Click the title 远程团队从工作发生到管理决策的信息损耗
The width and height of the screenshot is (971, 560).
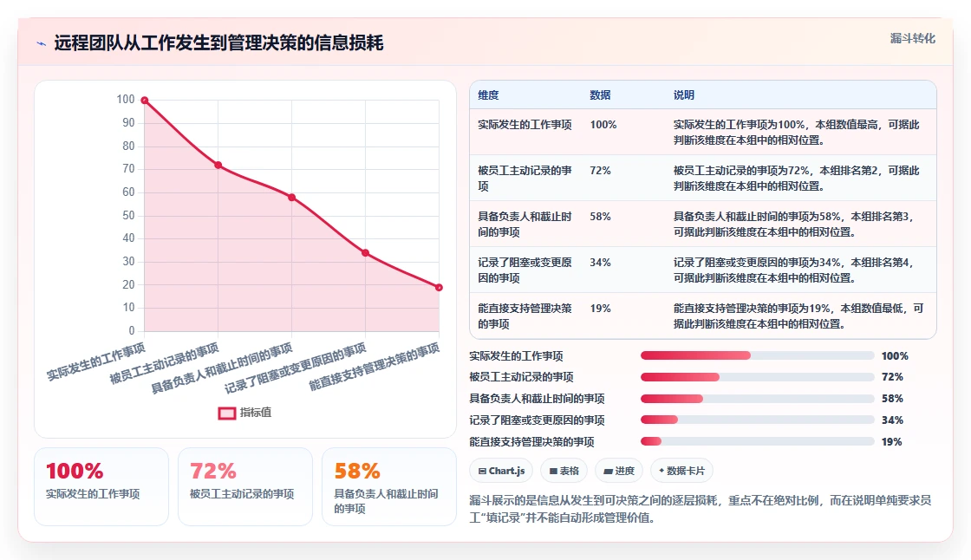(218, 42)
